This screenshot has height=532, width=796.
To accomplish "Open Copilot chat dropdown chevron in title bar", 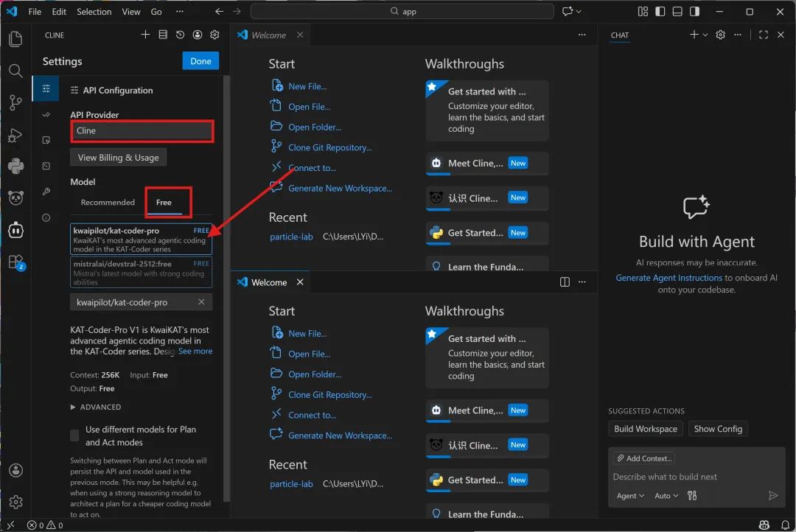I will 579,11.
